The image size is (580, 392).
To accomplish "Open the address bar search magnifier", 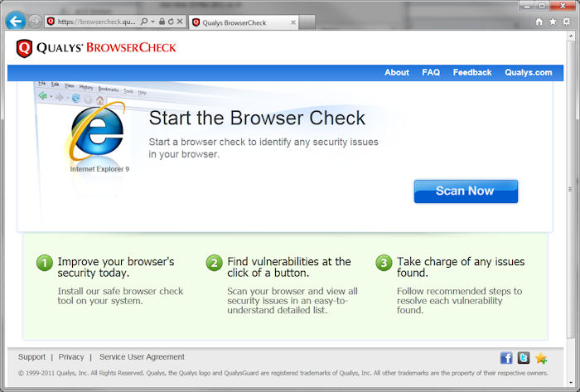I will (144, 22).
